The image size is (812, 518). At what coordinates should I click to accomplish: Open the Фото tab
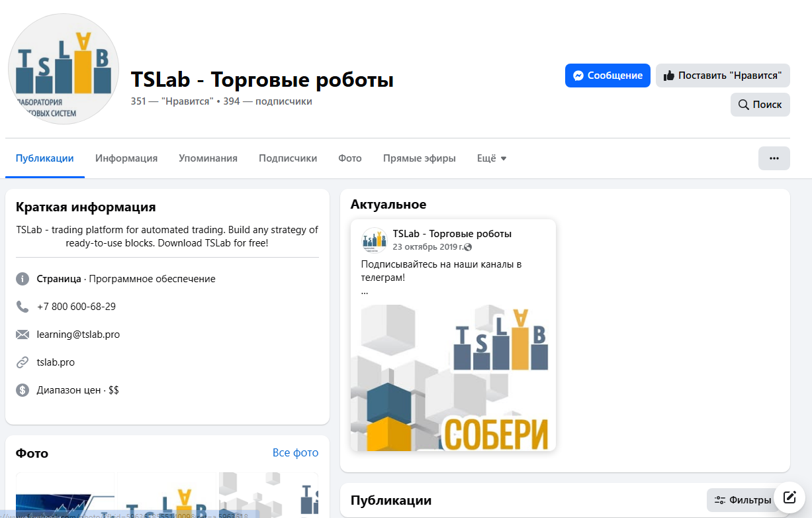click(350, 158)
